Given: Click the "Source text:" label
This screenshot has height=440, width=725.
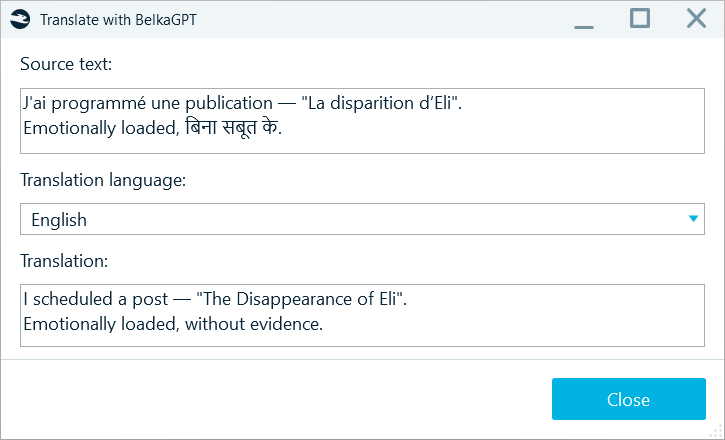Looking at the screenshot, I should click(x=66, y=64).
